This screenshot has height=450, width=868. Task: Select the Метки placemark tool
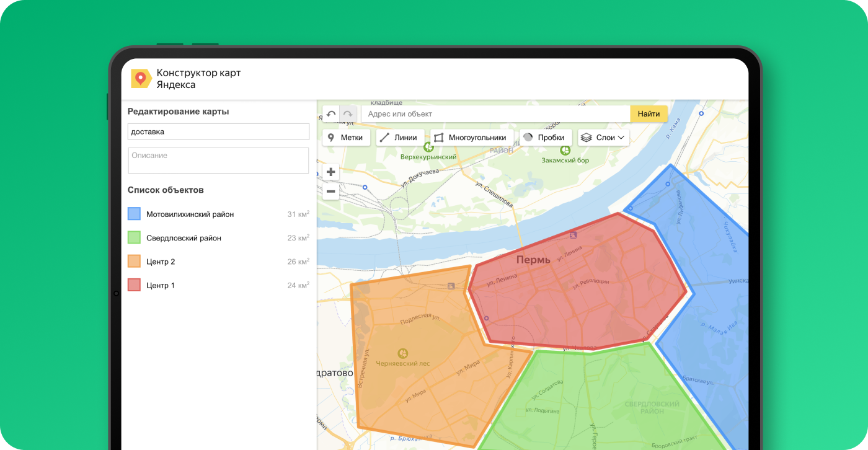click(x=346, y=138)
